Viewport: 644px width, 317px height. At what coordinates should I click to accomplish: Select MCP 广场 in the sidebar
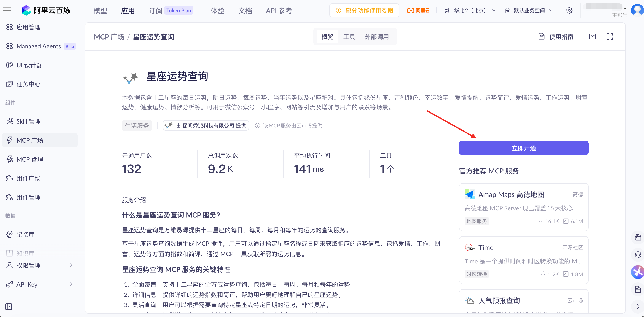(40, 140)
